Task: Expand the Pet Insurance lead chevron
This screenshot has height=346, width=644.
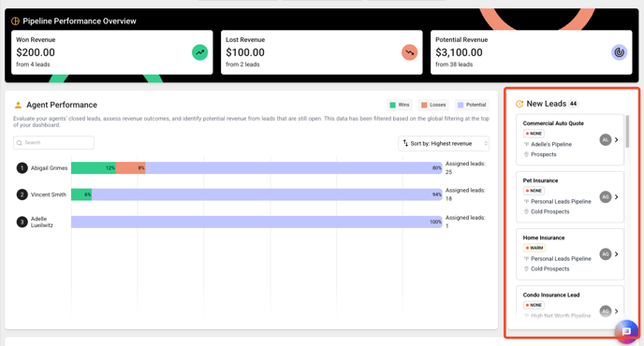Action: coord(617,197)
